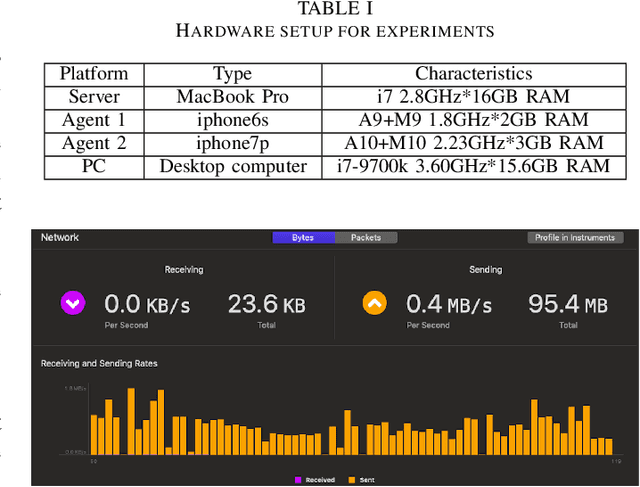The image size is (640, 487).
Task: Click the Server row in hardware table
Action: pyautogui.click(x=94, y=97)
